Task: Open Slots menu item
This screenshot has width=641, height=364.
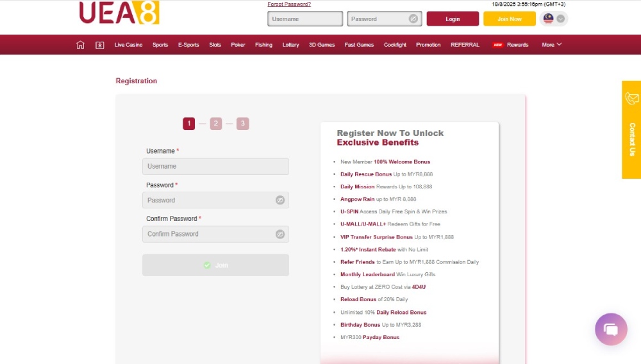Action: 215,45
